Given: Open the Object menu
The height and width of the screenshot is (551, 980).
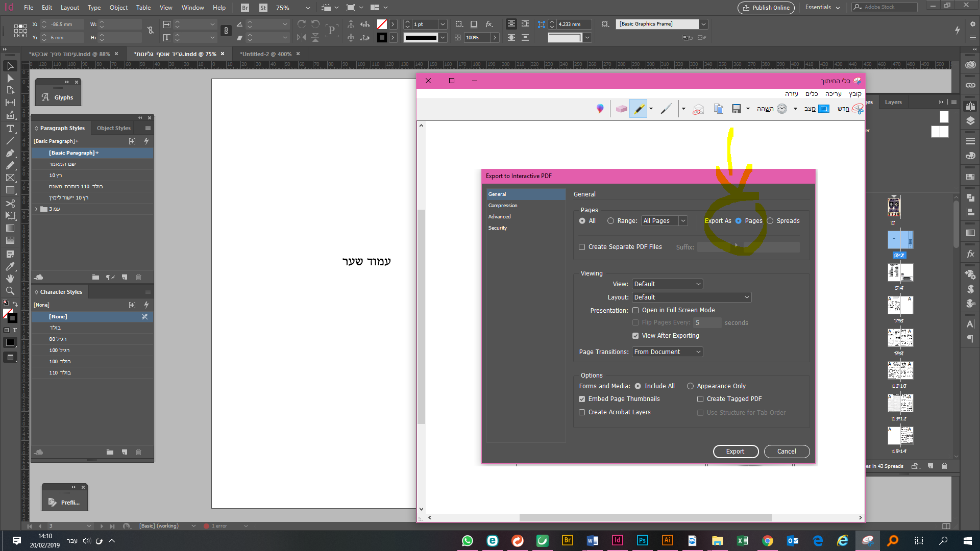Looking at the screenshot, I should (x=118, y=8).
